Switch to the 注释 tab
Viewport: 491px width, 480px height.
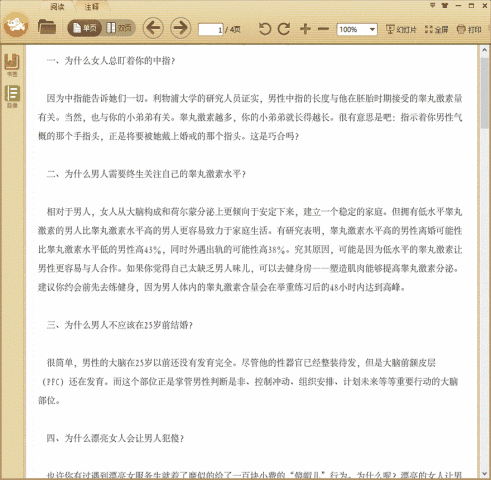tap(91, 6)
